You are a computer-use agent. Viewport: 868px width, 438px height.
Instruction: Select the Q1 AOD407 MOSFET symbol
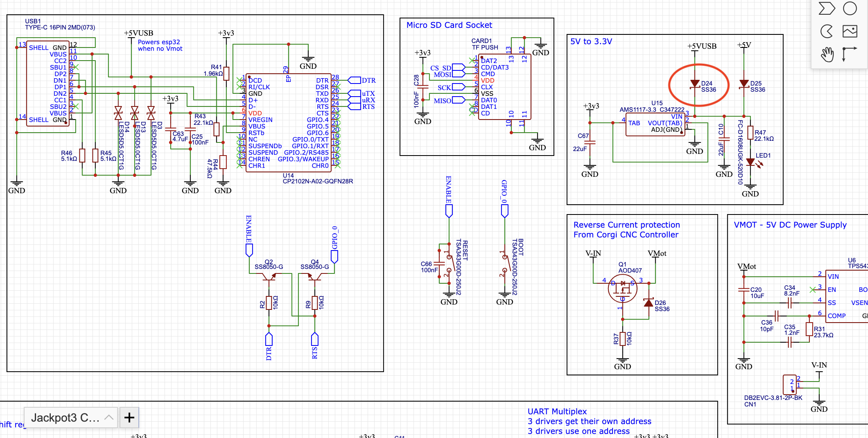[x=622, y=289]
